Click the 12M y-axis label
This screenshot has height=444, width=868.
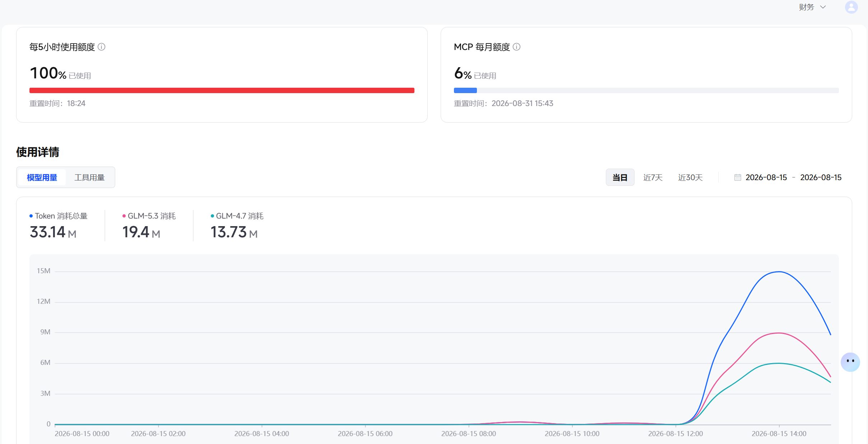(43, 301)
